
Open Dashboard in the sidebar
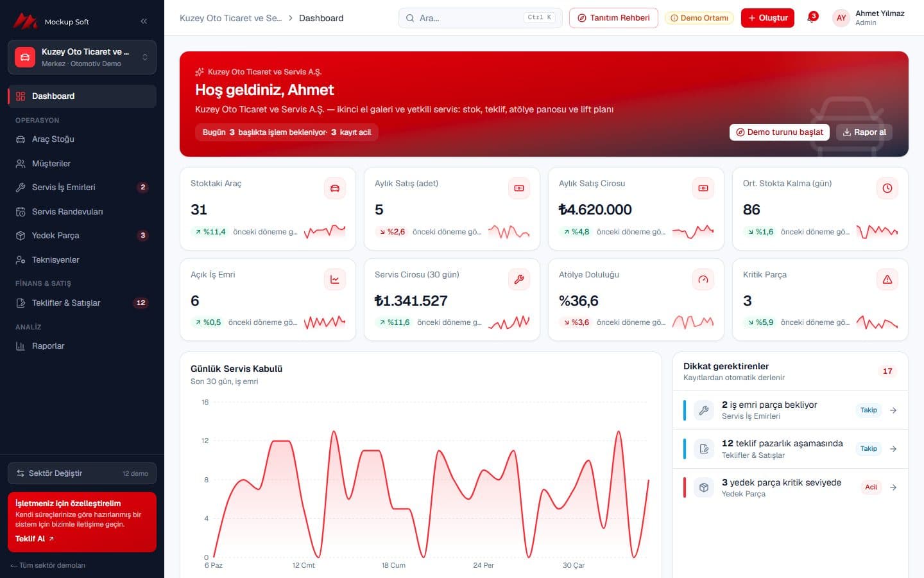(82, 96)
